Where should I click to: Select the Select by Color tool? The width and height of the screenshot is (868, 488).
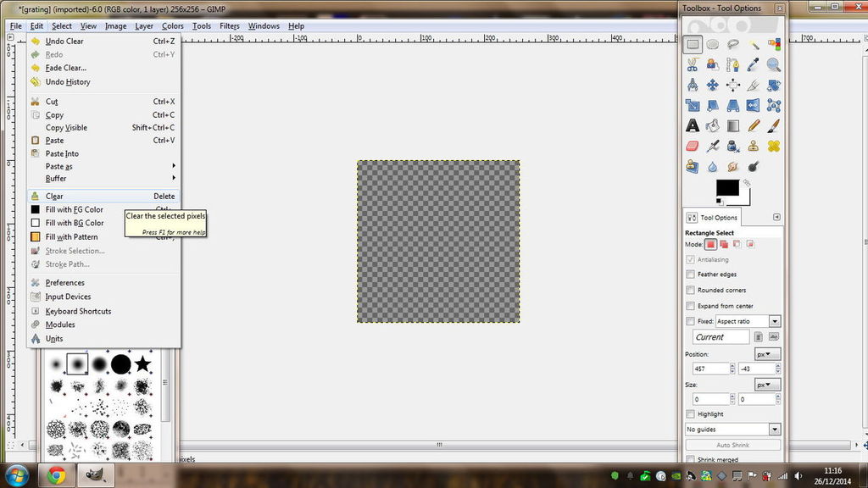click(774, 44)
